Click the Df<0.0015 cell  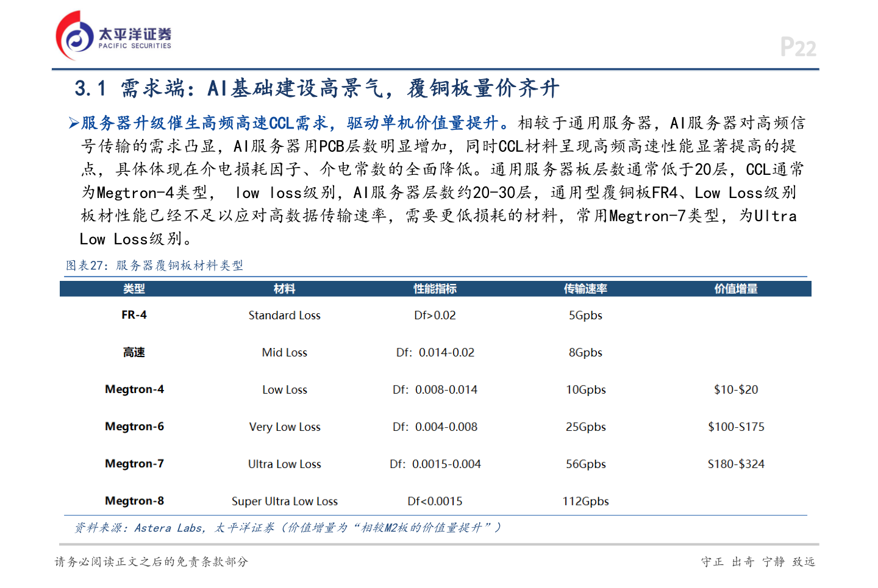435,501
